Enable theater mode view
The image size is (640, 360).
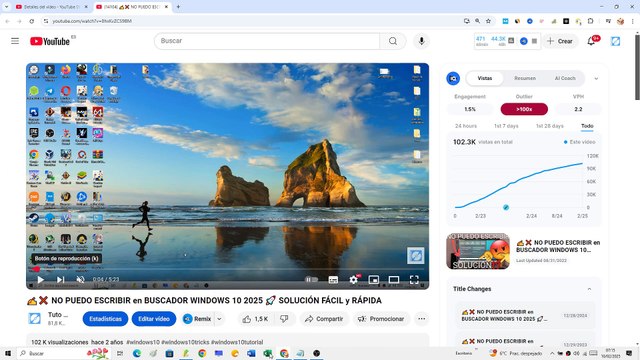[x=394, y=280]
